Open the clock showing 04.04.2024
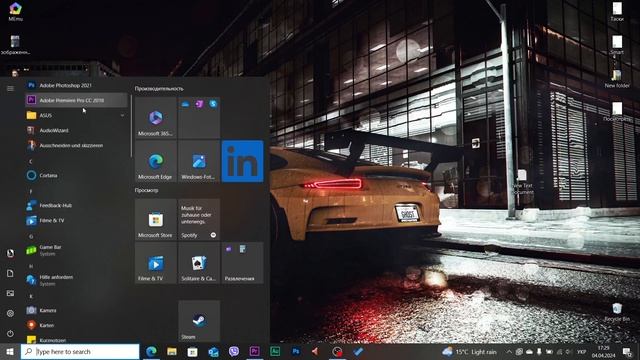This screenshot has width=640, height=360. pos(603,351)
